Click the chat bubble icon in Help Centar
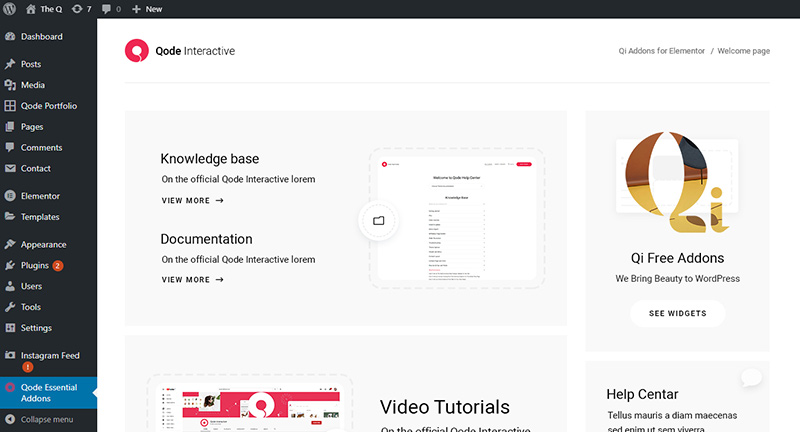Screen dimensions: 800x432 point(751,378)
